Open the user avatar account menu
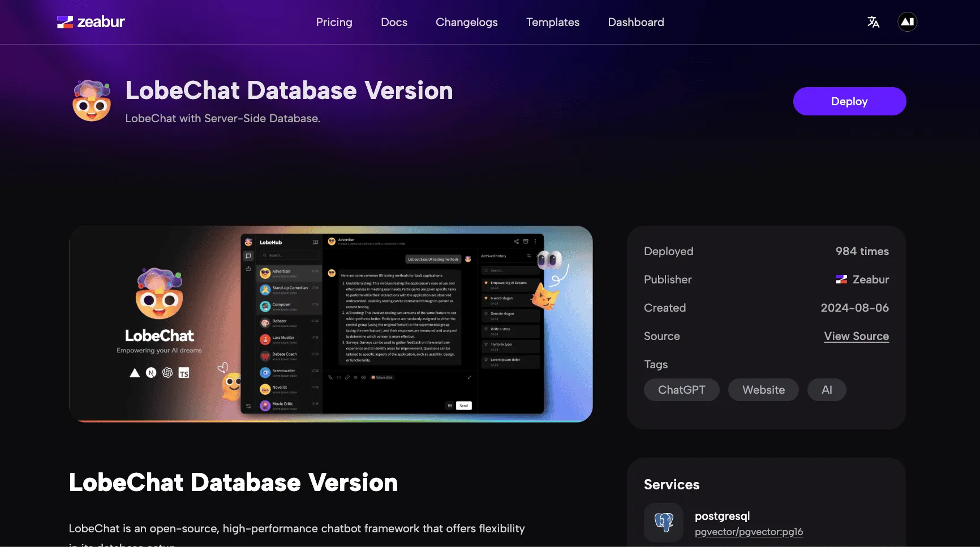Screen dimensions: 980x547 click(x=907, y=22)
